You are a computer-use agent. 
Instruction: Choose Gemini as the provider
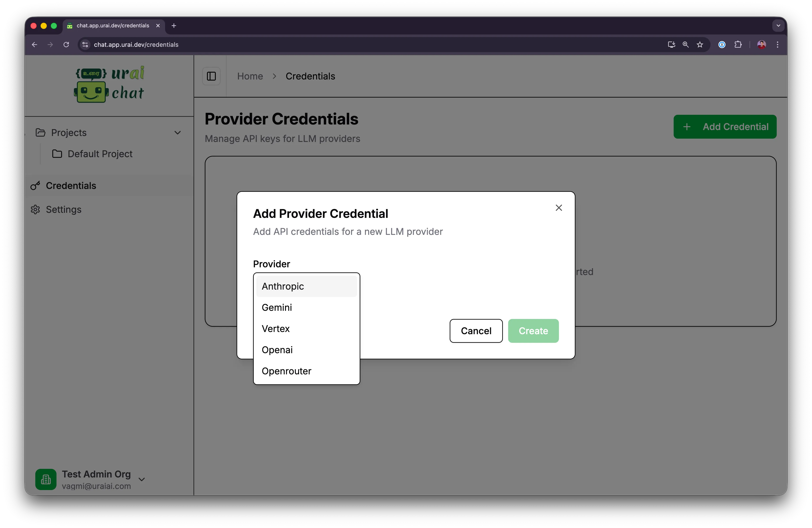[306, 307]
